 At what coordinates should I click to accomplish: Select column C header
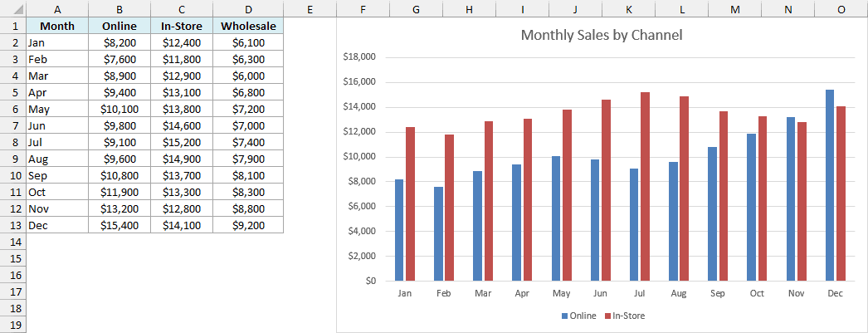click(x=182, y=9)
